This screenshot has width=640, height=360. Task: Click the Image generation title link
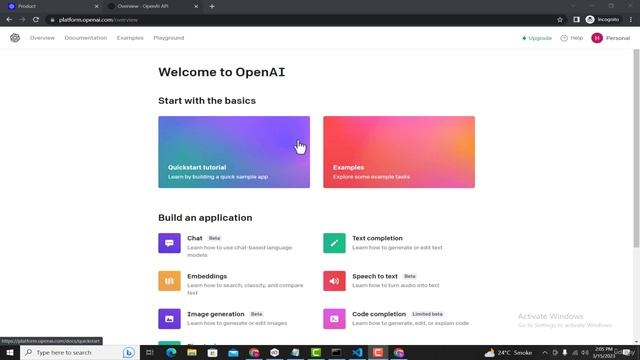click(216, 314)
